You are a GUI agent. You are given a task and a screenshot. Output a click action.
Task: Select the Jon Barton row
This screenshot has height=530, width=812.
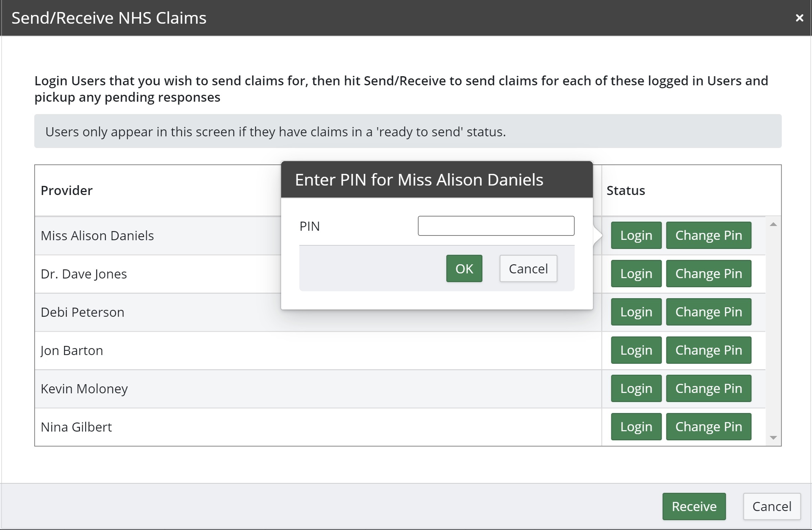click(x=400, y=351)
